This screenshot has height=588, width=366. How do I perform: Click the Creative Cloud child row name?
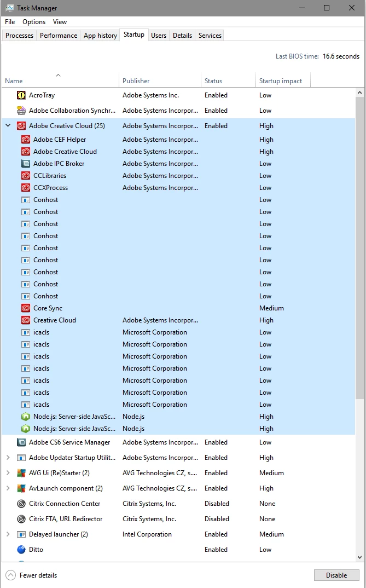click(x=55, y=320)
